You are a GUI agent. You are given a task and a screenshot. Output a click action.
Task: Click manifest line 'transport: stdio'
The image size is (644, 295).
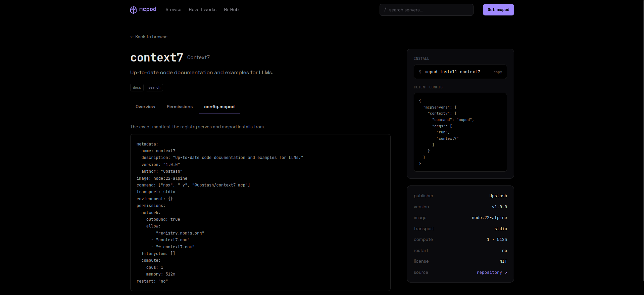[156, 192]
